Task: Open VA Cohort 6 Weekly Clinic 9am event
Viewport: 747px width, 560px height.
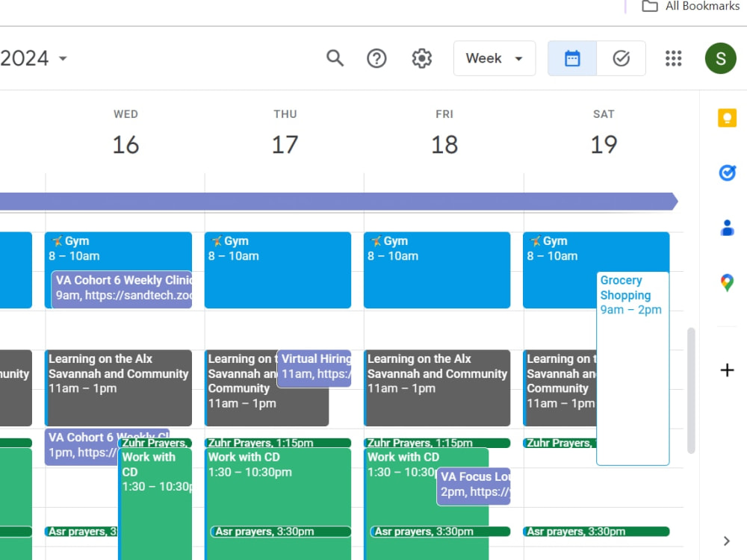Action: tap(122, 290)
